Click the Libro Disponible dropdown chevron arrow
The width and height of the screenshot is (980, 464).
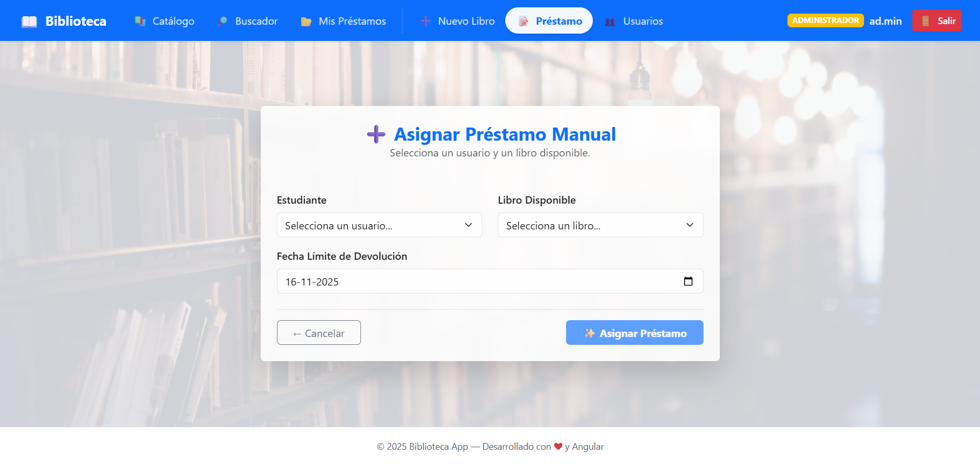click(690, 225)
